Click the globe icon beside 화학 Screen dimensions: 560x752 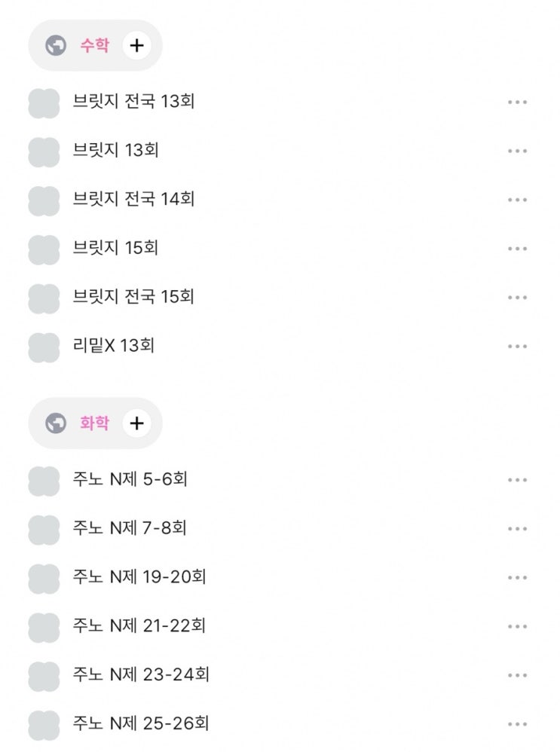[x=56, y=423]
